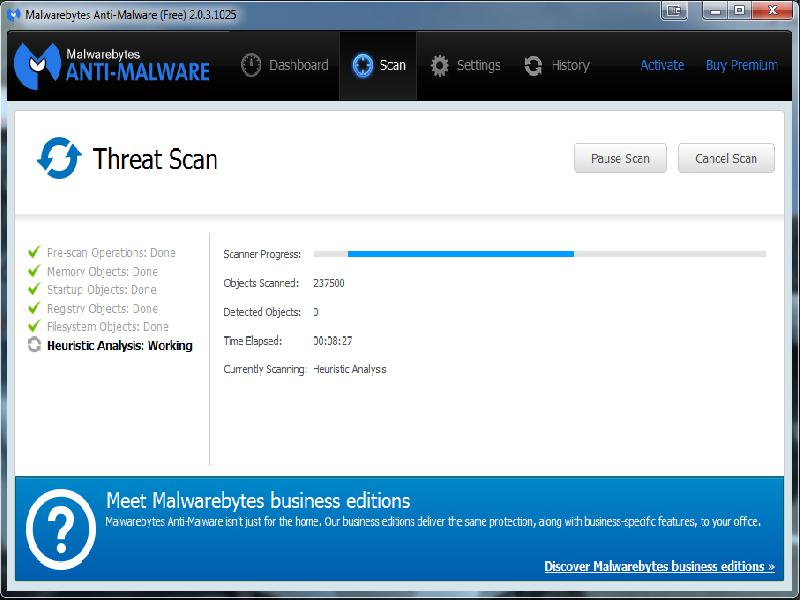This screenshot has width=800, height=600.
Task: Select 'Memory Objects: Done' step
Action: point(102,271)
